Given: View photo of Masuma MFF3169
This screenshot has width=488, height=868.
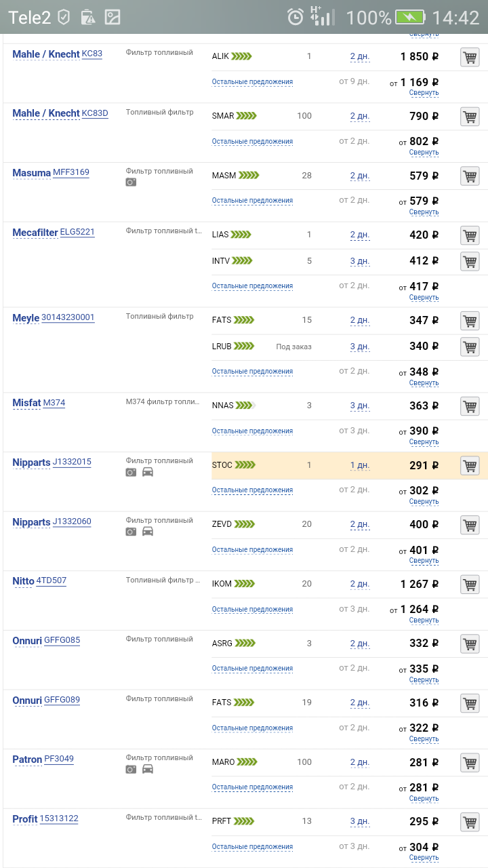Looking at the screenshot, I should 131,182.
